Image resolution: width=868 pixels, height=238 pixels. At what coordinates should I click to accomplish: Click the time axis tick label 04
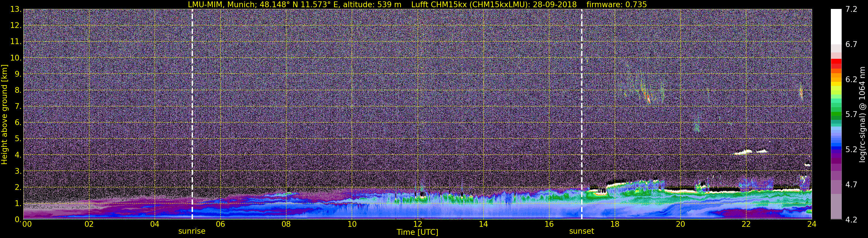tap(155, 224)
